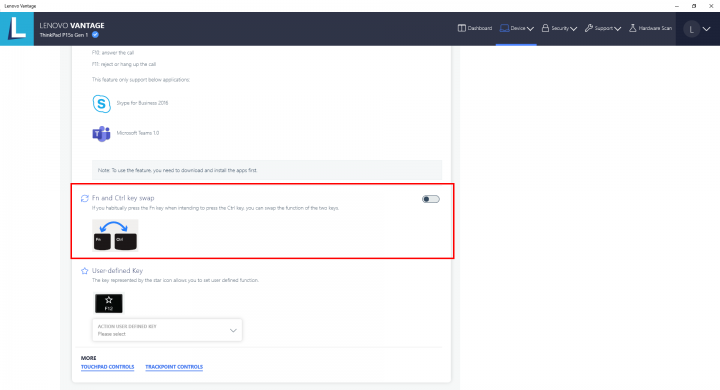The width and height of the screenshot is (720, 390).
Task: Click the Support wrench icon
Action: coord(589,28)
